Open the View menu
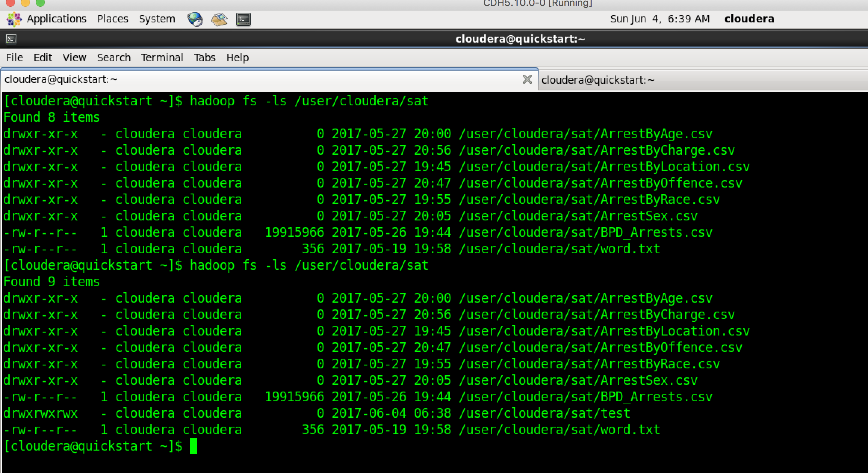Screen dimensions: 868x473 click(74, 58)
